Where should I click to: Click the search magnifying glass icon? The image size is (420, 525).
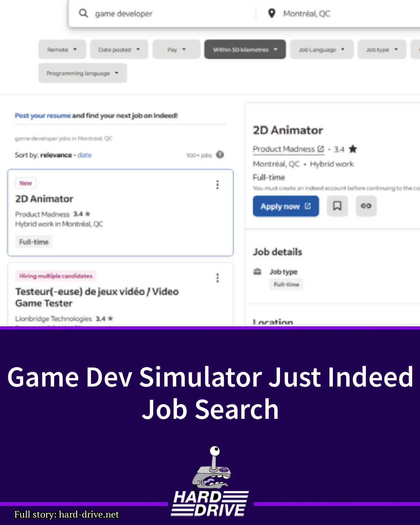[83, 14]
